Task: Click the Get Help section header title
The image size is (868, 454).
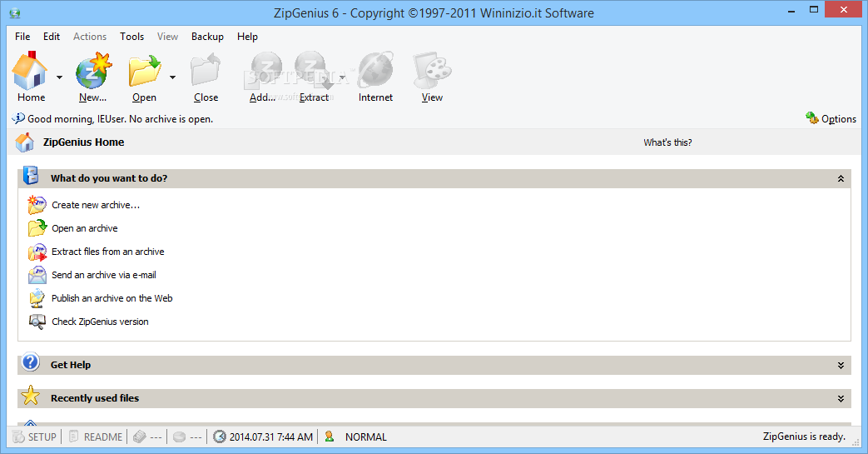Action: point(71,365)
